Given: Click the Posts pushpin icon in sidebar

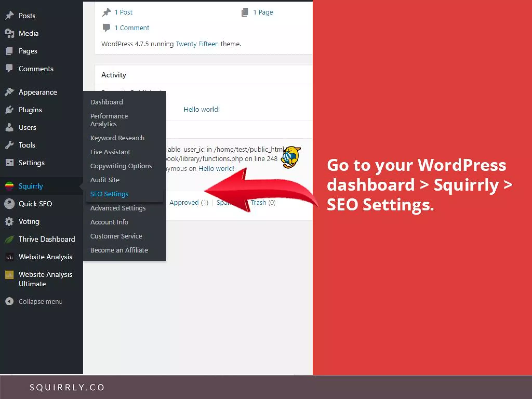Looking at the screenshot, I should coord(9,16).
